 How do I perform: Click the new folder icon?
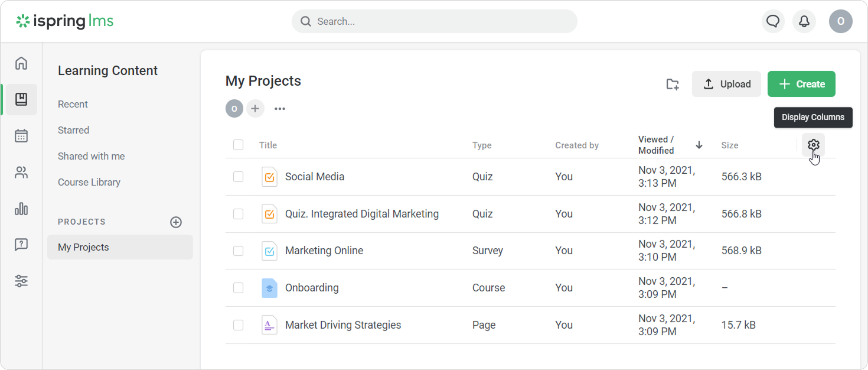tap(673, 84)
